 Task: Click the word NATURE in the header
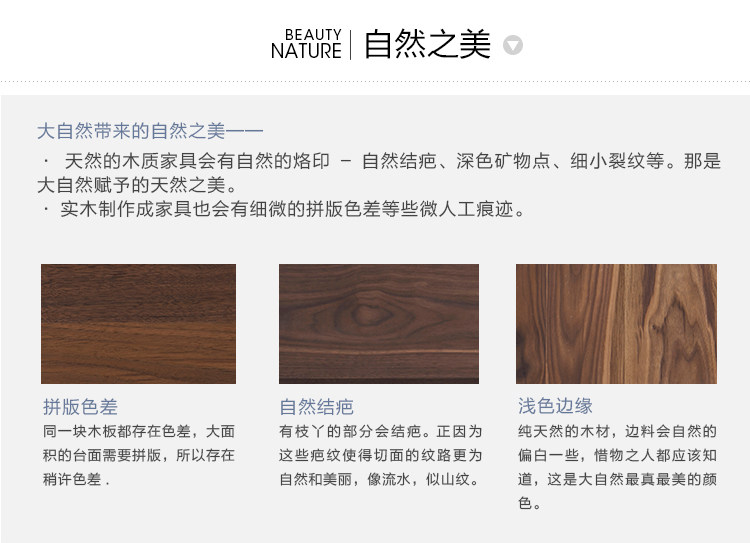(306, 51)
